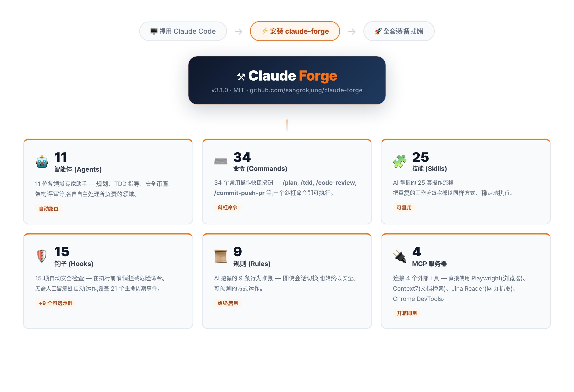Select the 裸用 Claude Code step pill
Viewport: 574px width, 392px height.
(183, 31)
